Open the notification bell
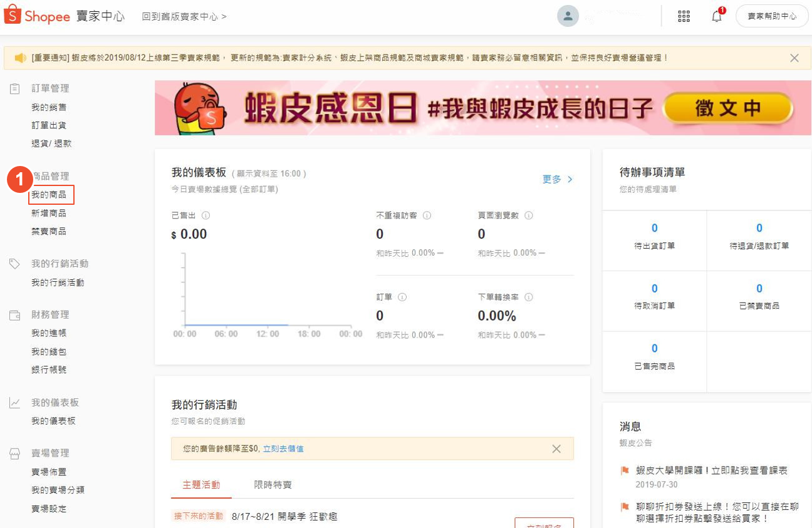Image resolution: width=812 pixels, height=528 pixels. tap(717, 16)
